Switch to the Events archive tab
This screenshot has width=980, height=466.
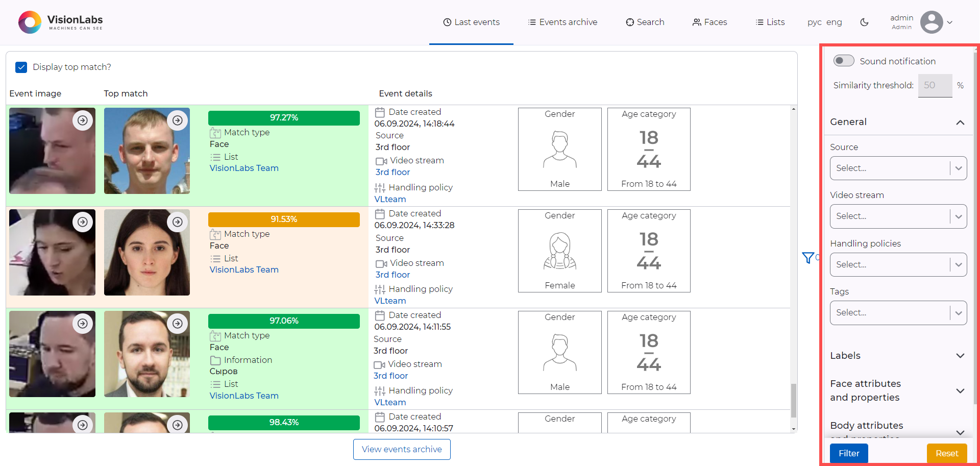pyautogui.click(x=562, y=22)
